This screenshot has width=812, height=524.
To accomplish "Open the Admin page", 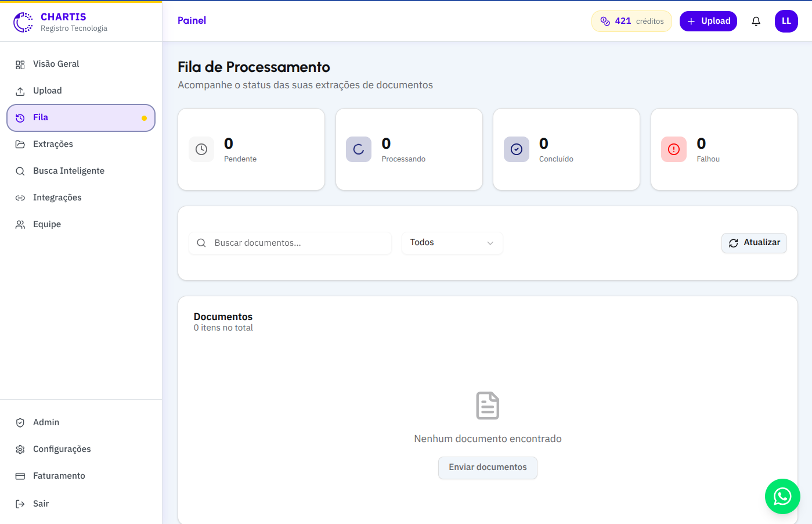I will point(81,422).
